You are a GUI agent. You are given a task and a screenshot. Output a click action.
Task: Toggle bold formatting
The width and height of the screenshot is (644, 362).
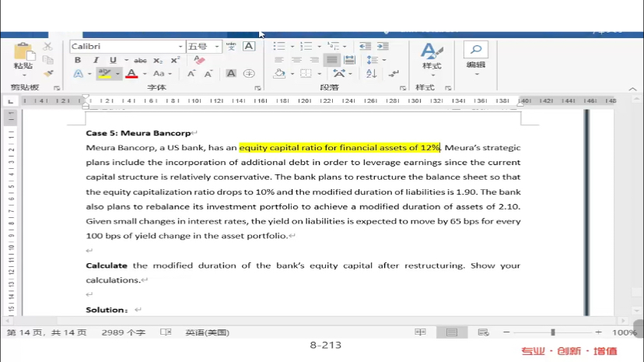(79, 60)
